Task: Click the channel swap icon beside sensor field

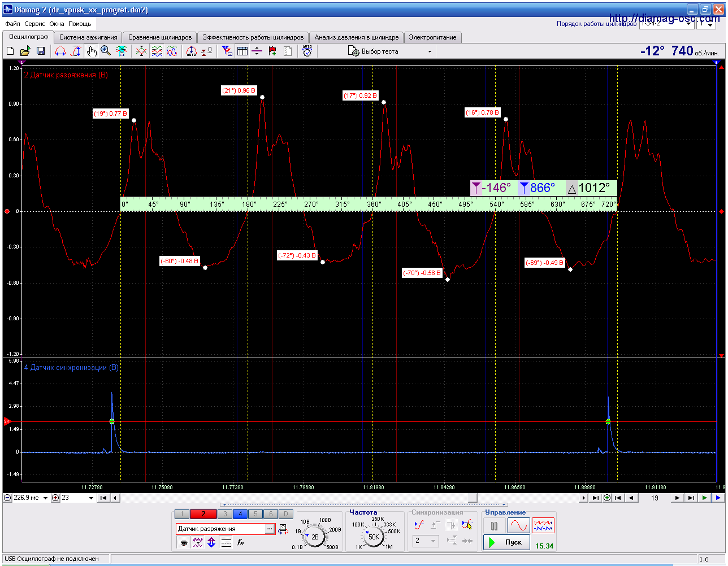Action: click(283, 529)
